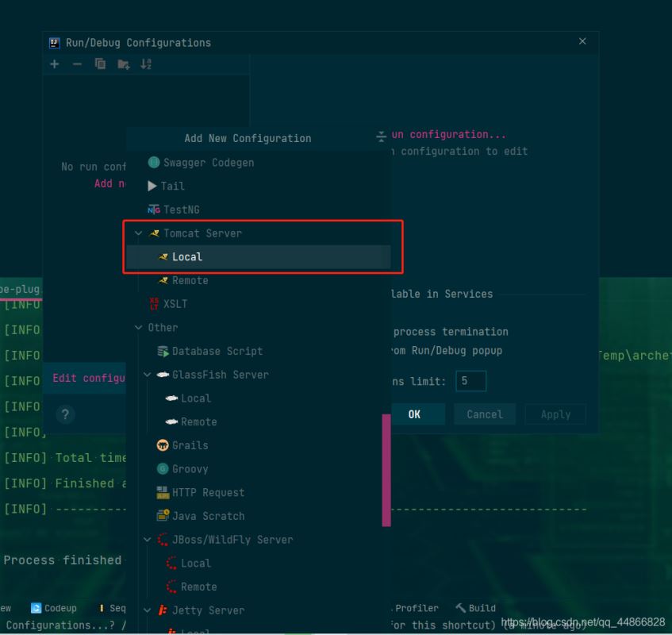Close the Run/Debug Configurations dialog
The height and width of the screenshot is (635, 672).
582,41
